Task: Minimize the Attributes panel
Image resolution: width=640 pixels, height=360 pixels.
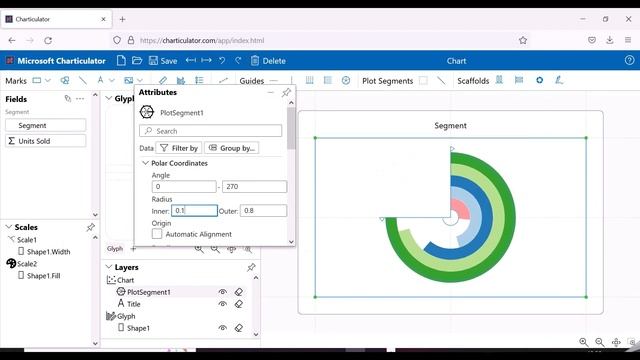Action: (x=271, y=93)
